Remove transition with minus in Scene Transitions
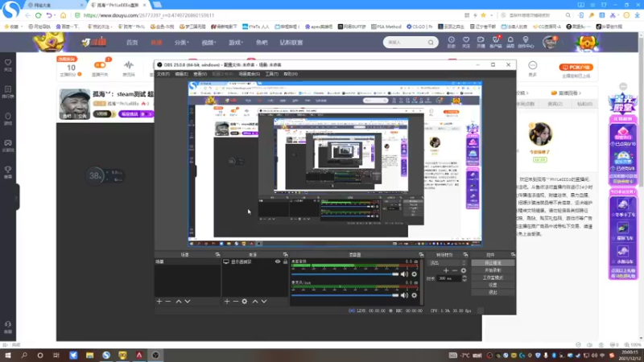 click(455, 270)
